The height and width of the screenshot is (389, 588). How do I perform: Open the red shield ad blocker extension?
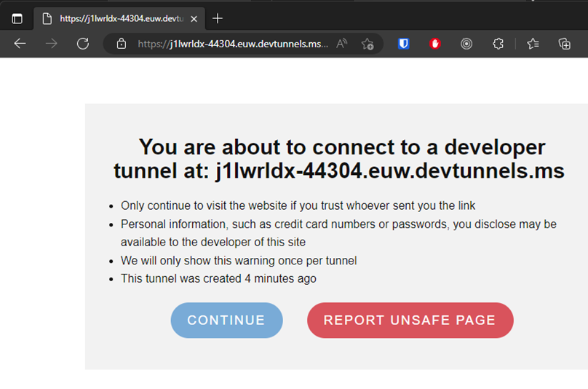435,44
